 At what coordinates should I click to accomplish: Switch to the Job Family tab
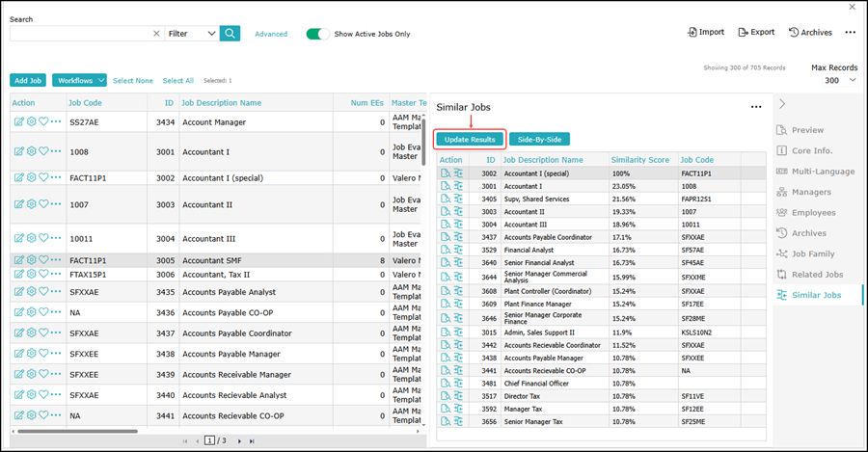813,253
